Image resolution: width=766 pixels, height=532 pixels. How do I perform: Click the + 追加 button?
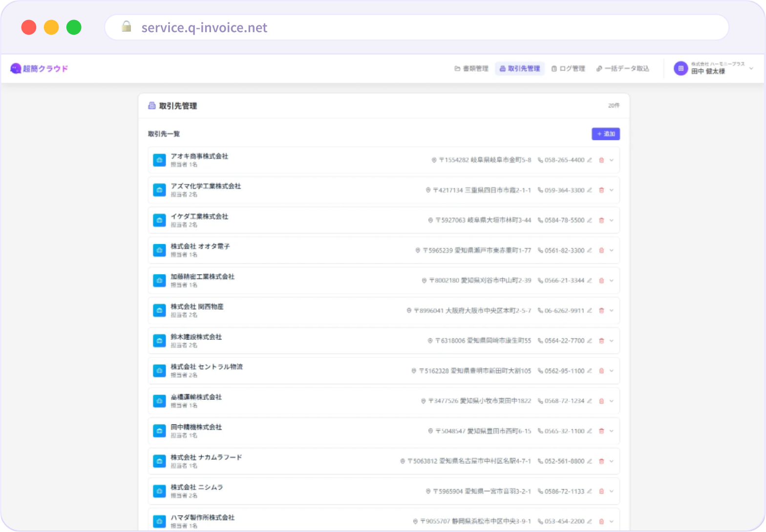606,134
